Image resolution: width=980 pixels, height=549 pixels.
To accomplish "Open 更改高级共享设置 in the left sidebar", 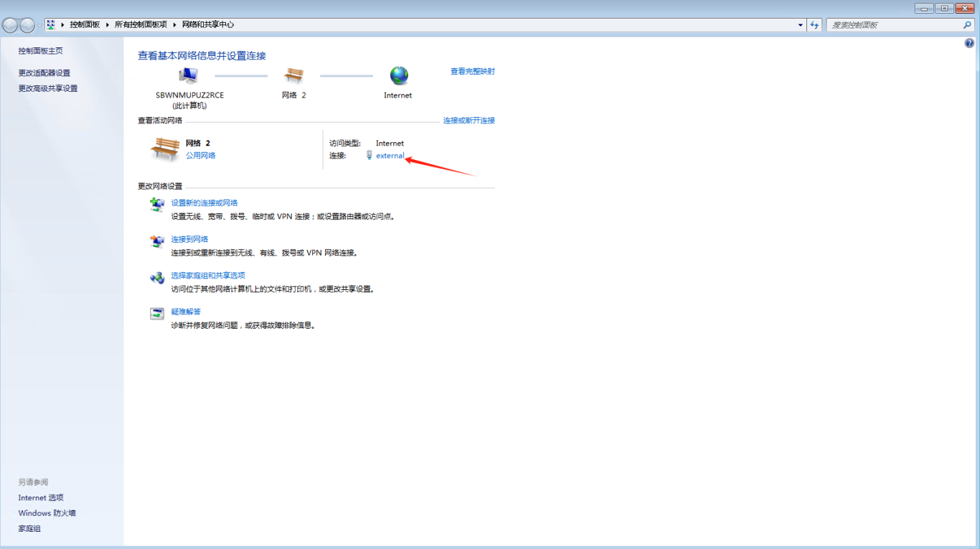I will 48,89.
